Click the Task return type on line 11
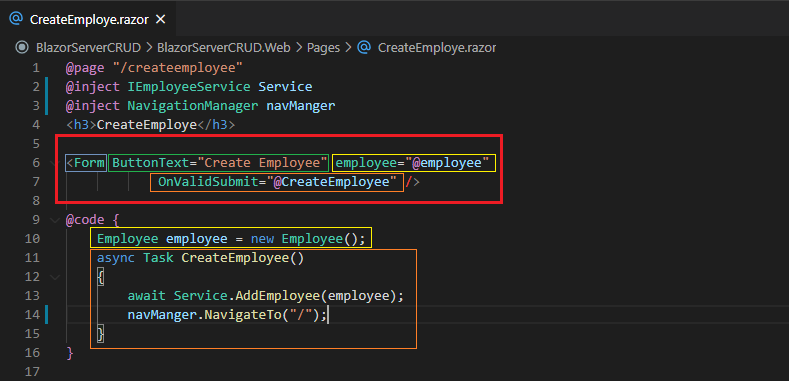The image size is (789, 381). pyautogui.click(x=158, y=258)
